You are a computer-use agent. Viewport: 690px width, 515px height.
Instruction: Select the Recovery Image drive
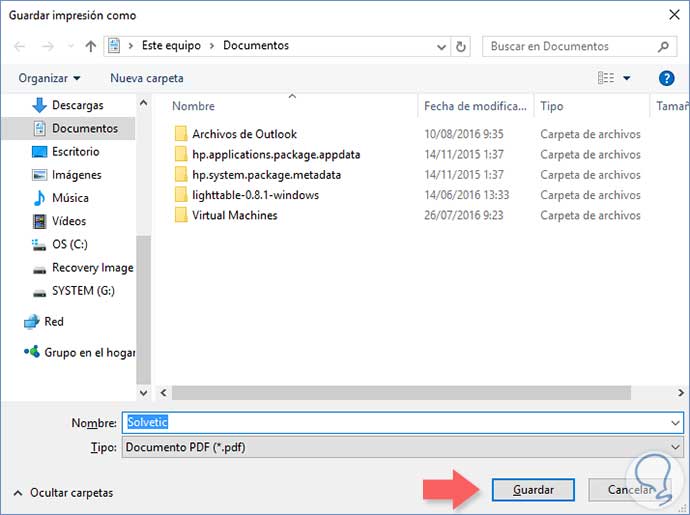pyautogui.click(x=92, y=268)
